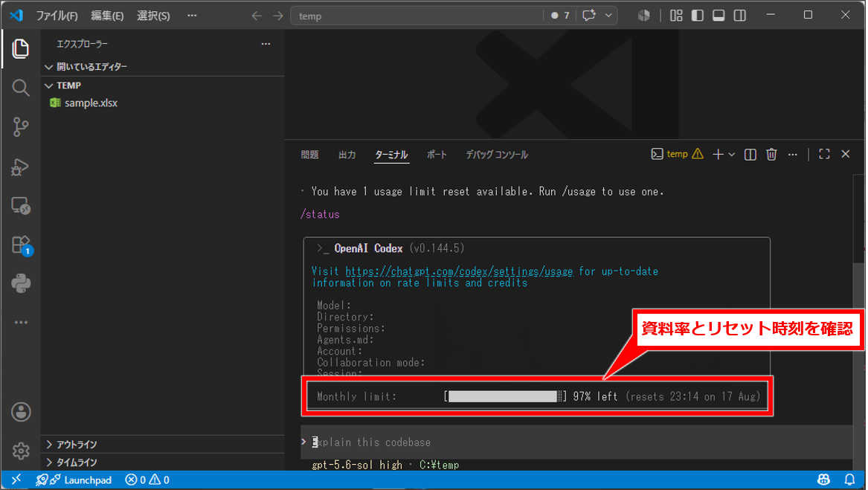Toggle the primary side bar visibility
Viewport: 868px width, 490px height.
click(698, 16)
